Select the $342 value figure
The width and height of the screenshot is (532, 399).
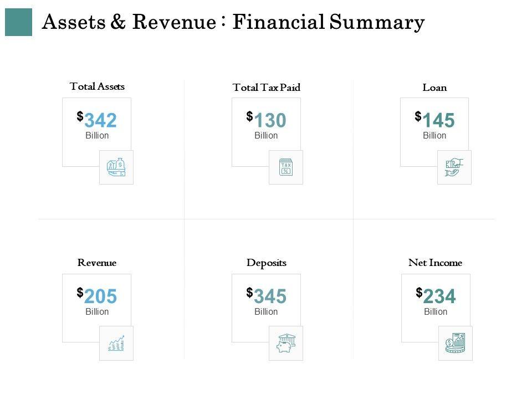(98, 120)
